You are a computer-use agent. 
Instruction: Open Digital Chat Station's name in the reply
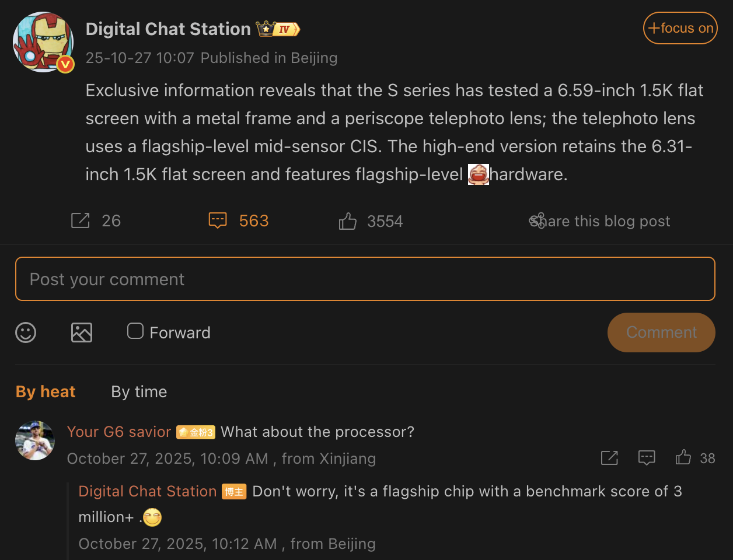pos(148,491)
